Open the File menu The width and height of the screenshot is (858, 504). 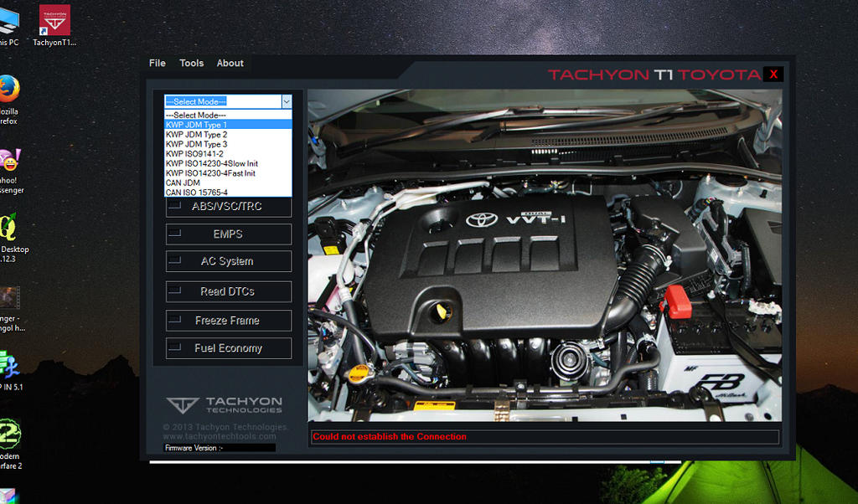tap(158, 64)
